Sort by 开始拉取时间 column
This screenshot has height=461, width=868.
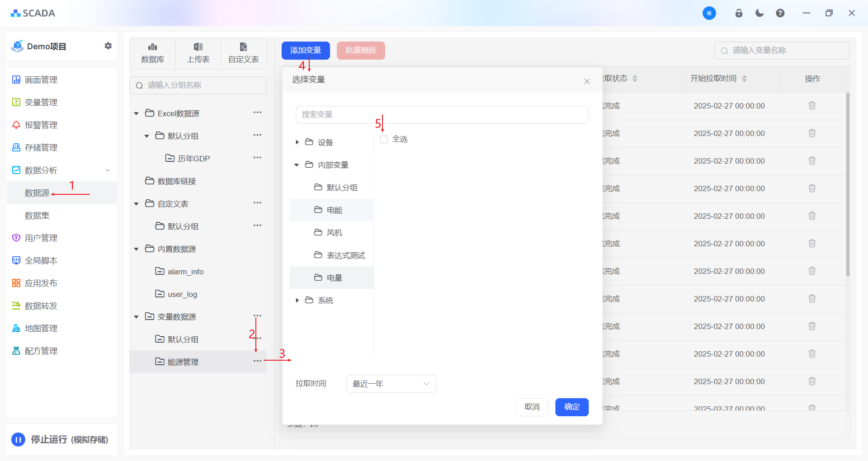tap(744, 79)
